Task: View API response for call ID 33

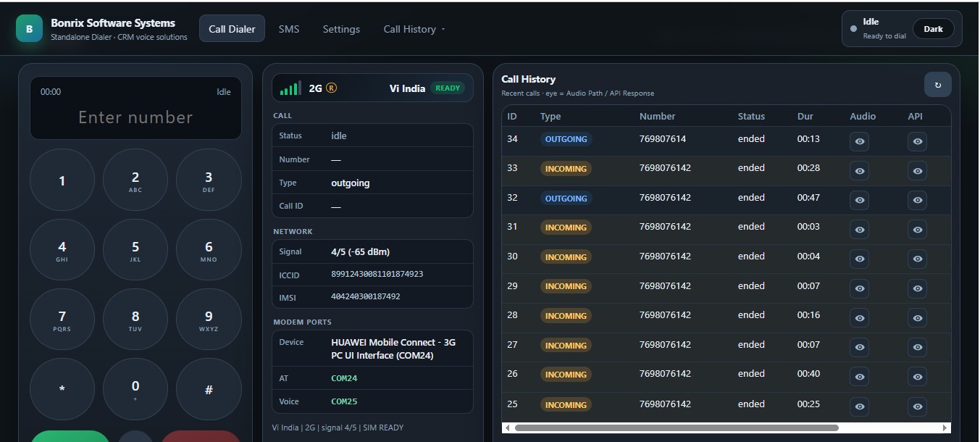Action: 917,171
